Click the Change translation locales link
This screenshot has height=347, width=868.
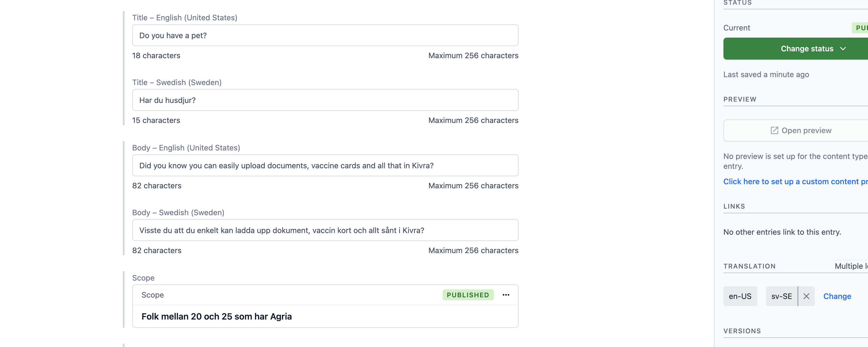point(837,296)
